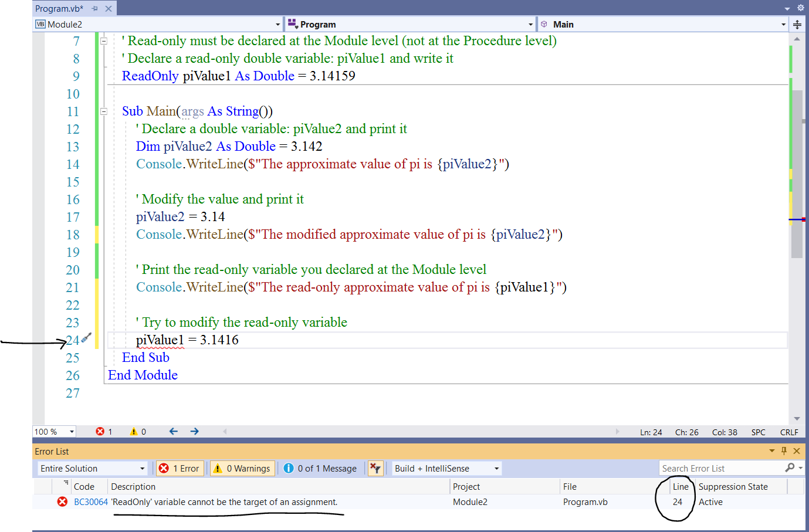Click the ReadOnly piValue1 As Double declaration
This screenshot has height=532, width=809.
(x=238, y=76)
